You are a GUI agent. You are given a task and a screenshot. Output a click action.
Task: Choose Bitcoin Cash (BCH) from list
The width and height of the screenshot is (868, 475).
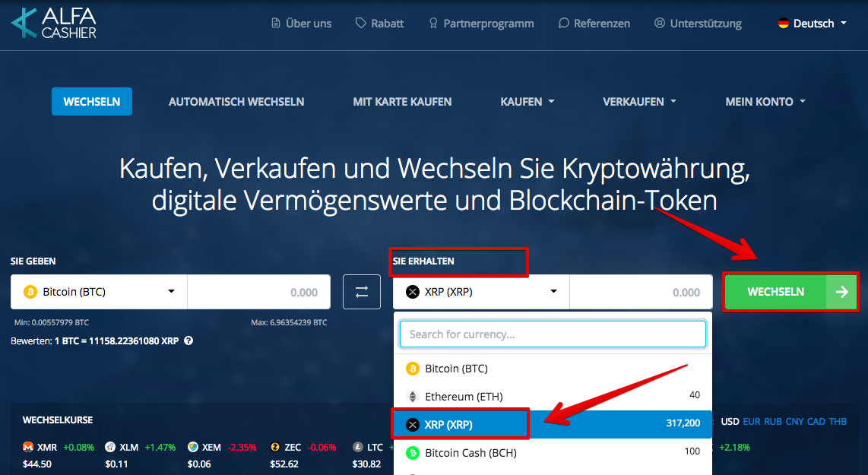pyautogui.click(x=553, y=452)
